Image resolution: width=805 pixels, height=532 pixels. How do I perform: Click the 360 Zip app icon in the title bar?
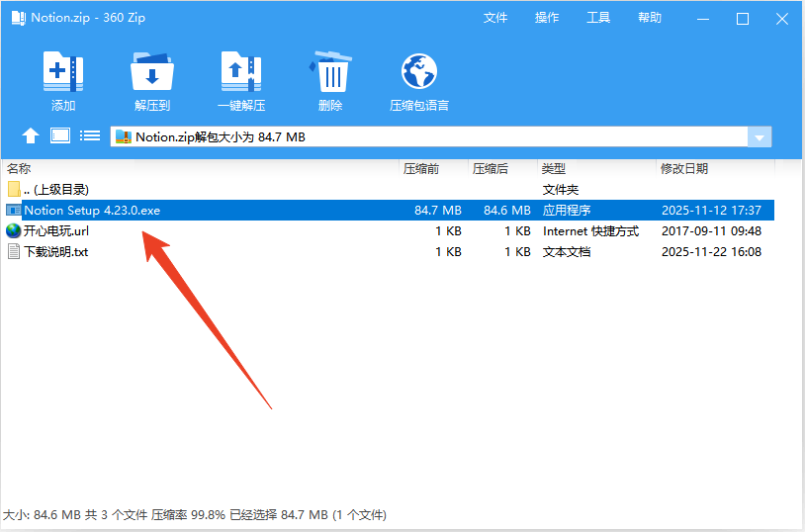pyautogui.click(x=19, y=18)
